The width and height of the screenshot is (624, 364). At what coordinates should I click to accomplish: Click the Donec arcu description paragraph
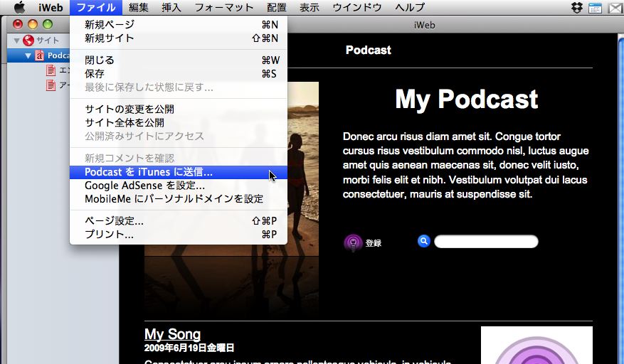click(x=465, y=165)
